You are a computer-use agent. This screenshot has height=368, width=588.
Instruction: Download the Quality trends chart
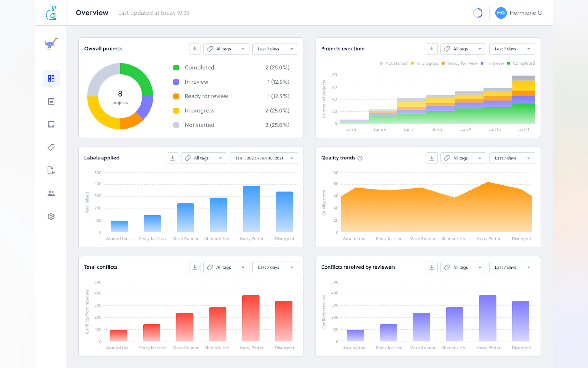click(x=432, y=158)
